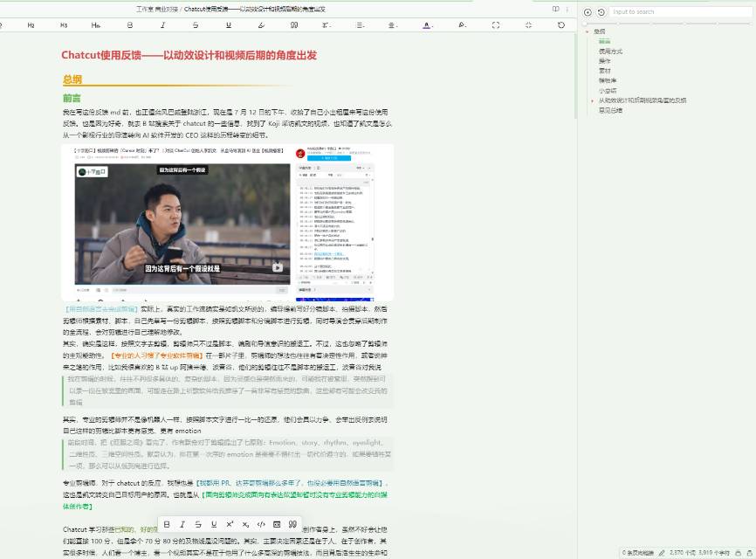
Task: Jump to the outline entry below 素材
Action: (608, 80)
